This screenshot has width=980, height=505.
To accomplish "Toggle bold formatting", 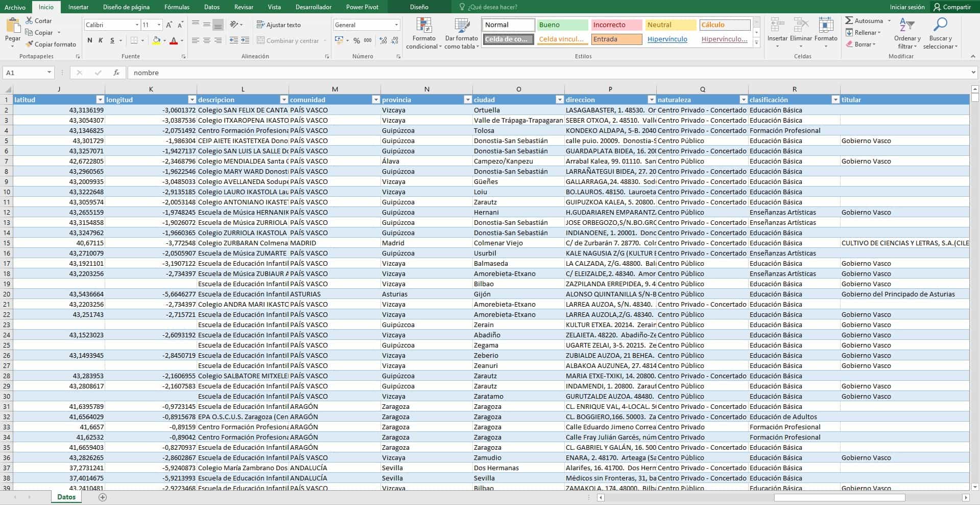I will [x=90, y=39].
